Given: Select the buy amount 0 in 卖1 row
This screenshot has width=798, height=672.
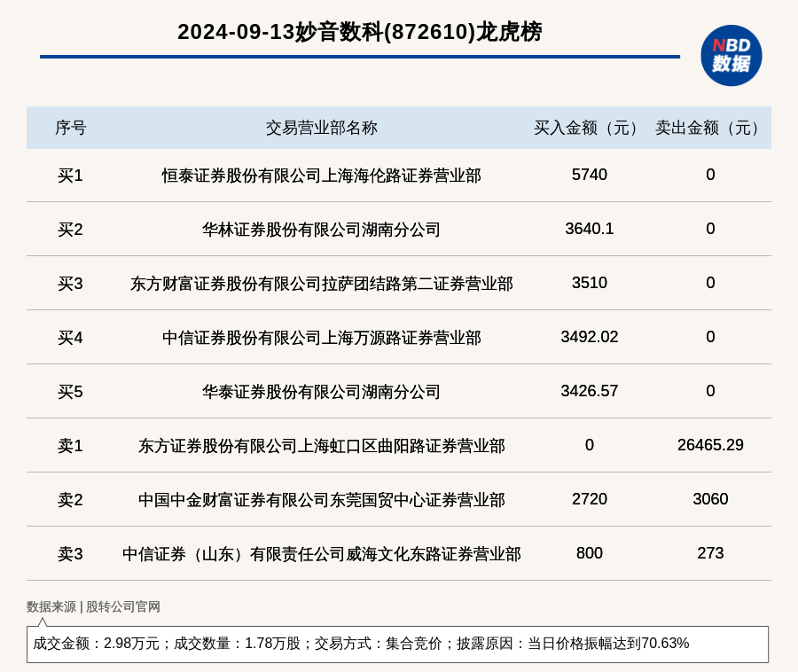Looking at the screenshot, I should click(x=590, y=445).
